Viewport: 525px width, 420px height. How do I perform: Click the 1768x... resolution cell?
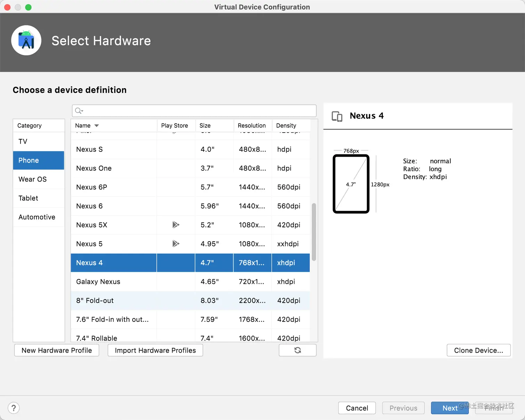point(252,320)
